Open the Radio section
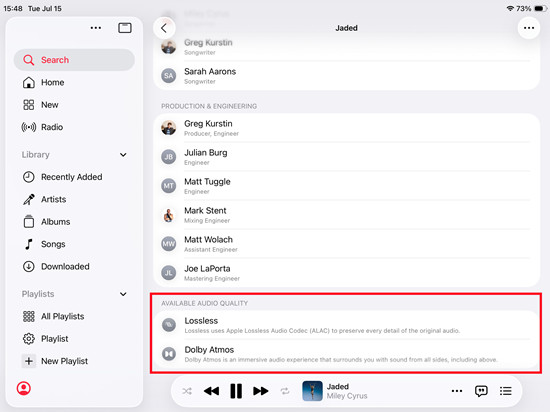Image resolution: width=550 pixels, height=412 pixels. (74, 127)
